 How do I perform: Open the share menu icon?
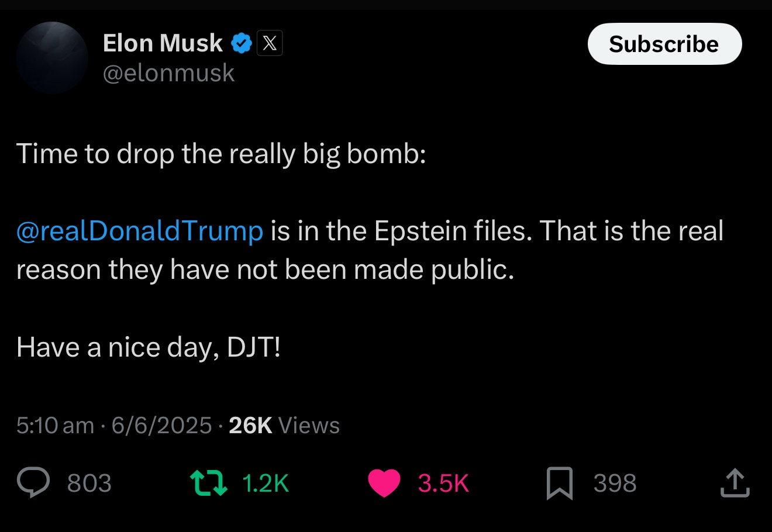point(735,483)
